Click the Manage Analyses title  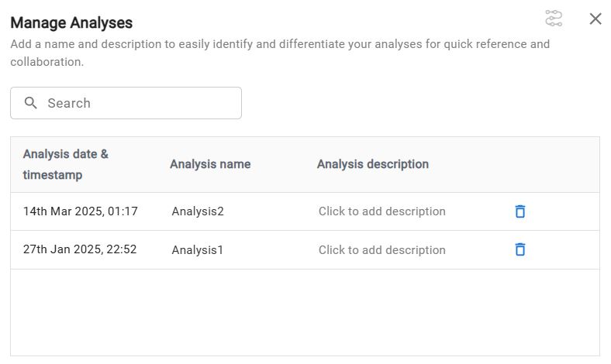[x=71, y=23]
